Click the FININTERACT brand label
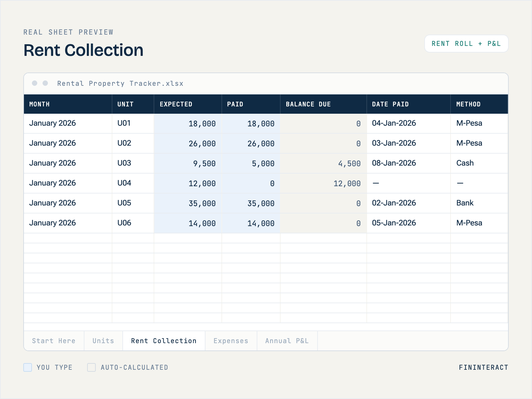532x399 pixels. pyautogui.click(x=483, y=367)
